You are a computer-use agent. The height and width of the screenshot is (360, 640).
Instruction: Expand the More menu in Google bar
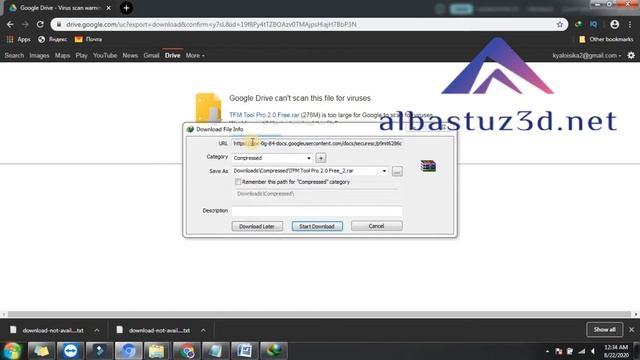(x=195, y=55)
